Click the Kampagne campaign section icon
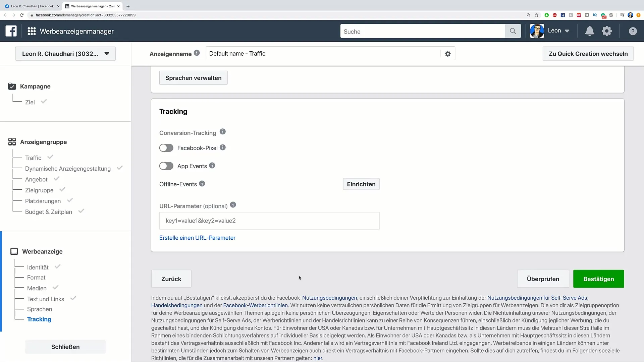The height and width of the screenshot is (362, 644). 12,86
